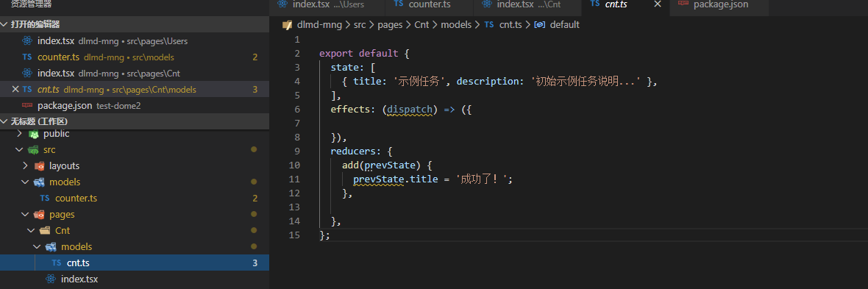This screenshot has width=868, height=289.
Task: Open index.tsx from src\pages\Users in open editors
Action: click(x=135, y=41)
